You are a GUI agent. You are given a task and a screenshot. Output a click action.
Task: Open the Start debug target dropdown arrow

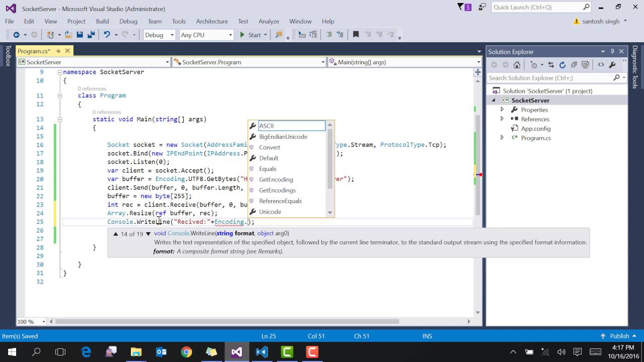[265, 35]
